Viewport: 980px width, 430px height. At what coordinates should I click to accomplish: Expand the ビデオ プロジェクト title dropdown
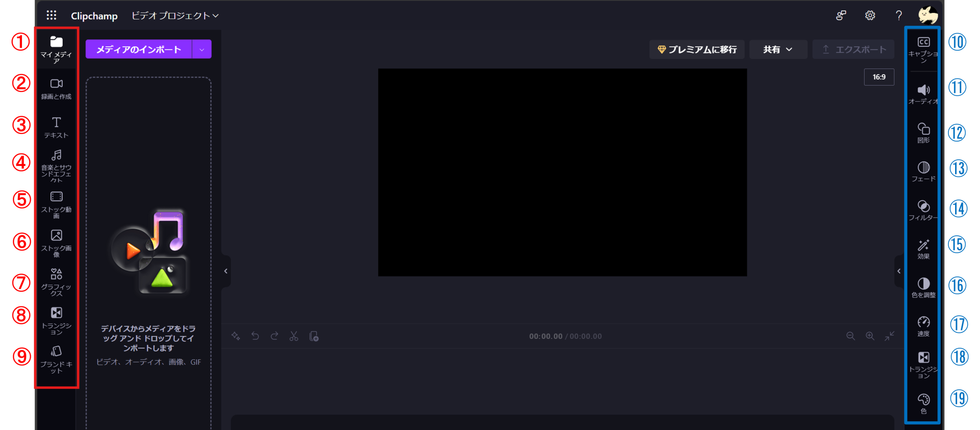coord(175,16)
